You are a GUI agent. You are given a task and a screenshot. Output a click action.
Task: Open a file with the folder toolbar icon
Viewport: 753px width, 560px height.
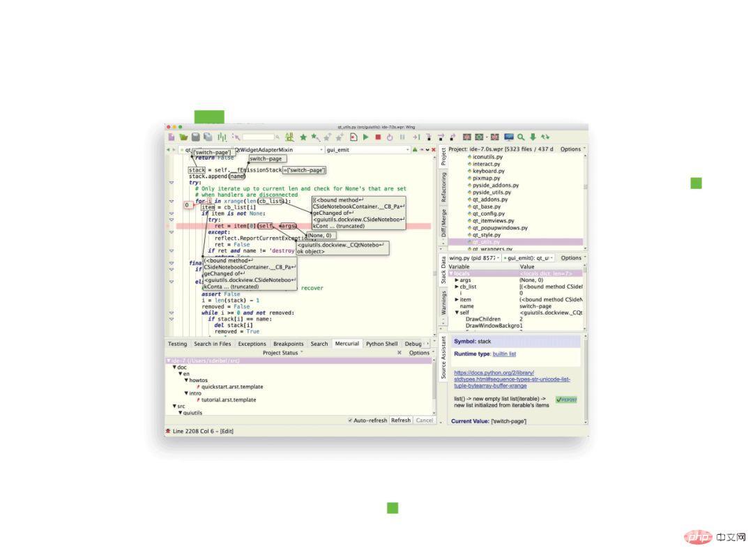[182, 137]
